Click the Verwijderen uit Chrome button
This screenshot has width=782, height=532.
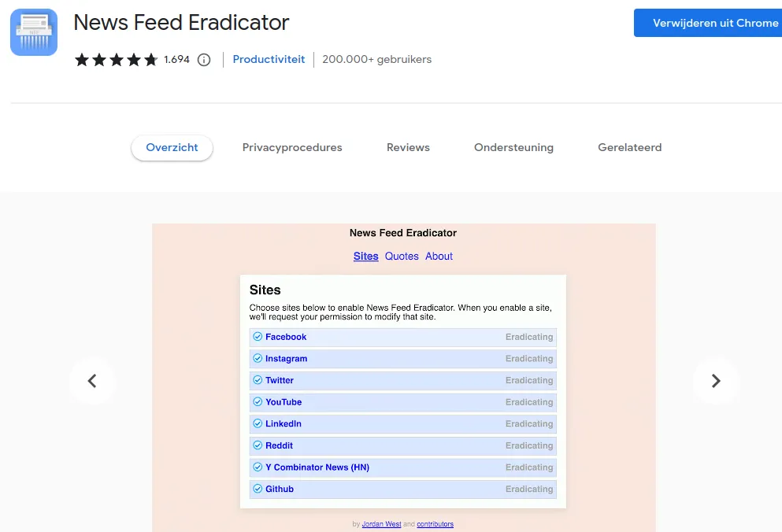coord(709,23)
